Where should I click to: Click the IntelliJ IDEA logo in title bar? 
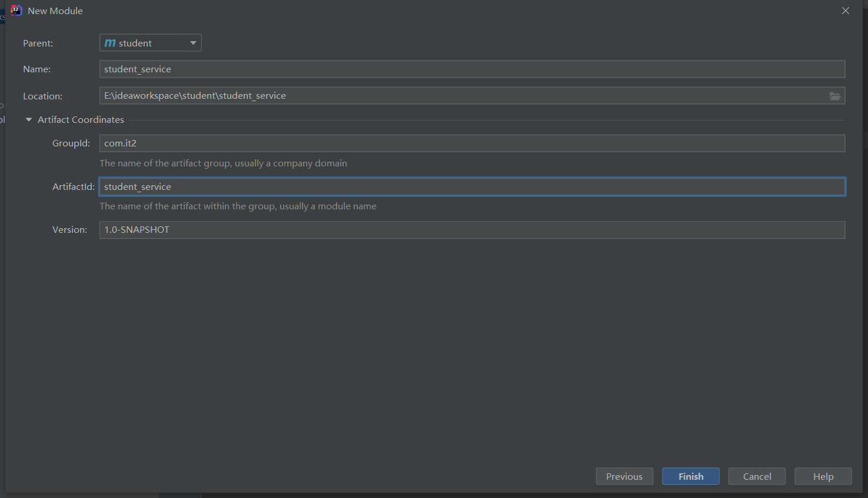[x=16, y=11]
